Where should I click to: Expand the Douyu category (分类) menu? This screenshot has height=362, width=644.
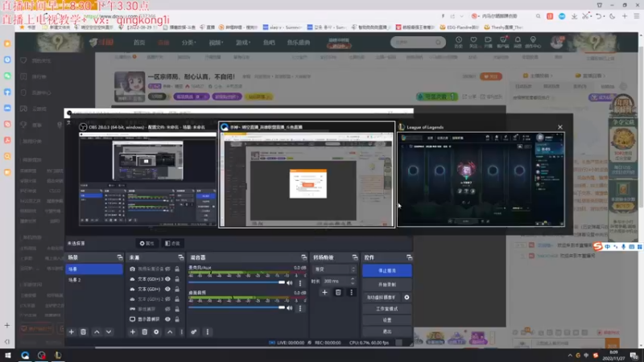(x=188, y=43)
